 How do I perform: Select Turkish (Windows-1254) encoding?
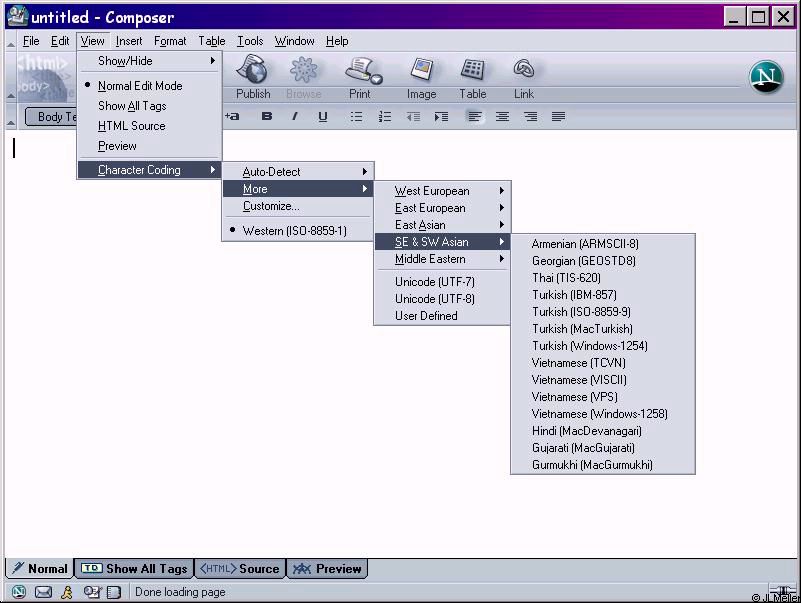pyautogui.click(x=603, y=346)
